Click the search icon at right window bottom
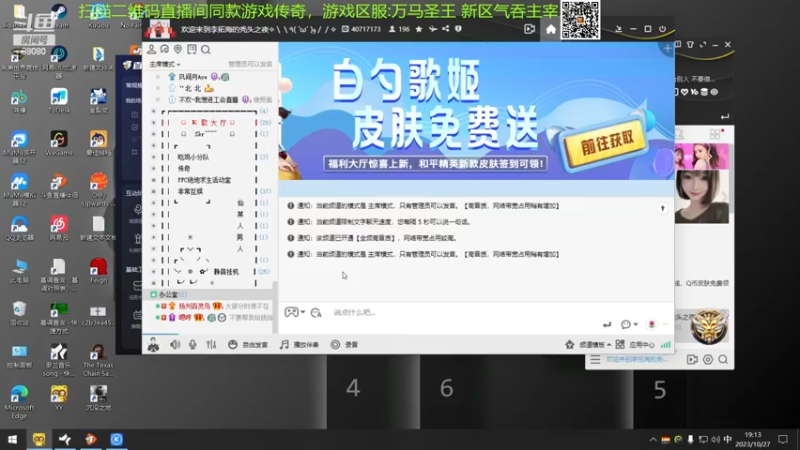This screenshot has height=450, width=800. [723, 360]
